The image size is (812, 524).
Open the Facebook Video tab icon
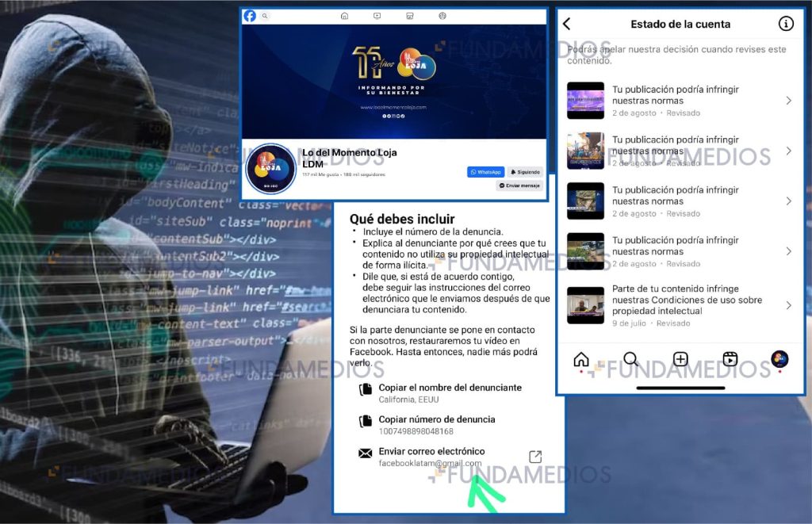[x=377, y=16]
